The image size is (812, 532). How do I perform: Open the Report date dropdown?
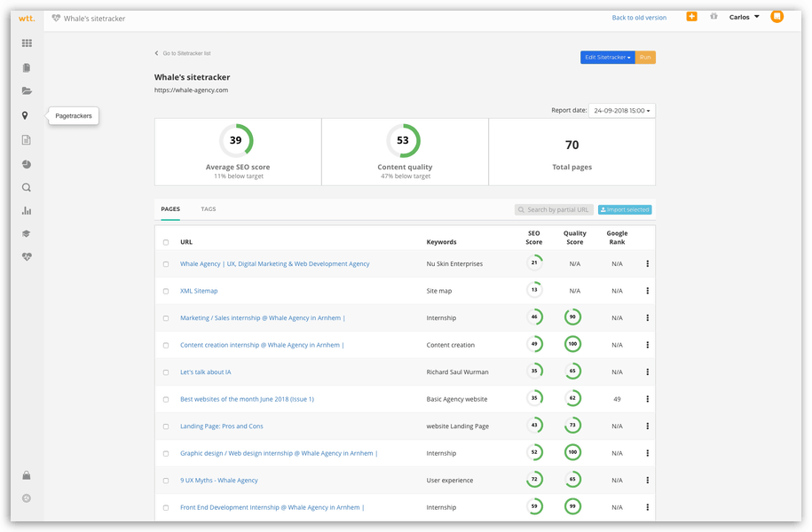[621, 110]
